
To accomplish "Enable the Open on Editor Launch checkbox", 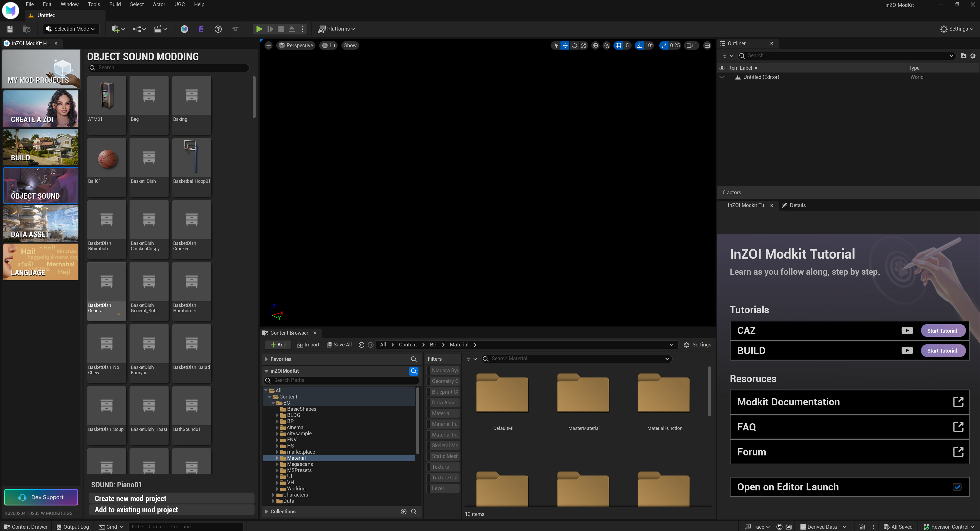I will (958, 487).
